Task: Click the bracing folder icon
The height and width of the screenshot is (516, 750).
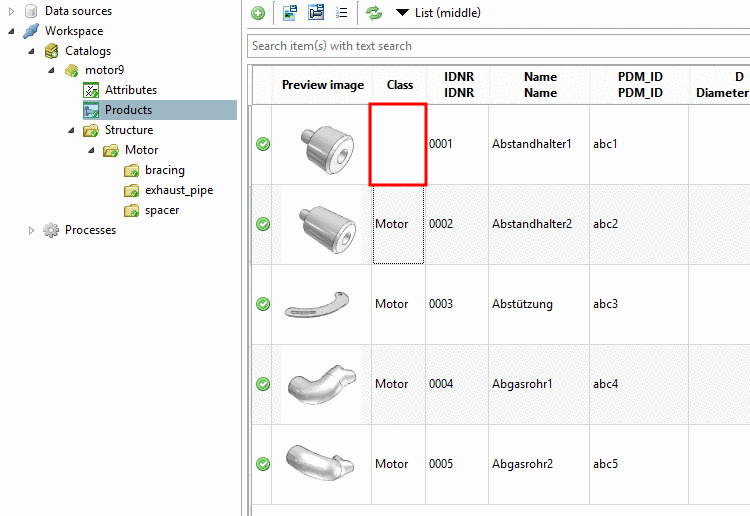Action: (x=131, y=171)
